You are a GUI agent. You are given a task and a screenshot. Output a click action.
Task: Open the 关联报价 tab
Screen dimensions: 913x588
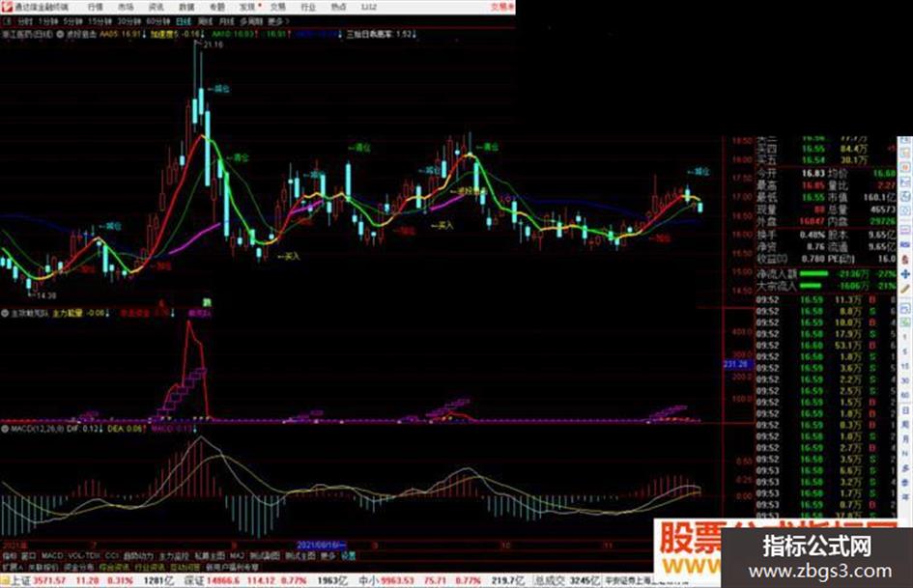tap(43, 567)
